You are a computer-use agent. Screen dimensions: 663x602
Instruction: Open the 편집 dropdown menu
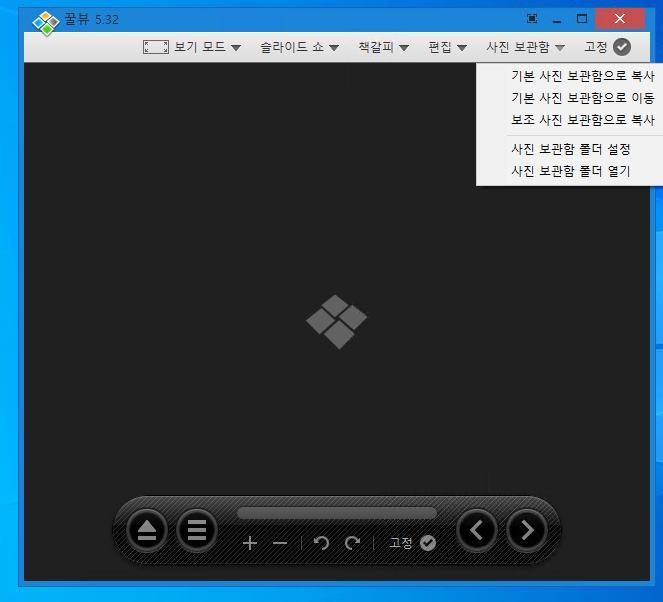tap(447, 47)
